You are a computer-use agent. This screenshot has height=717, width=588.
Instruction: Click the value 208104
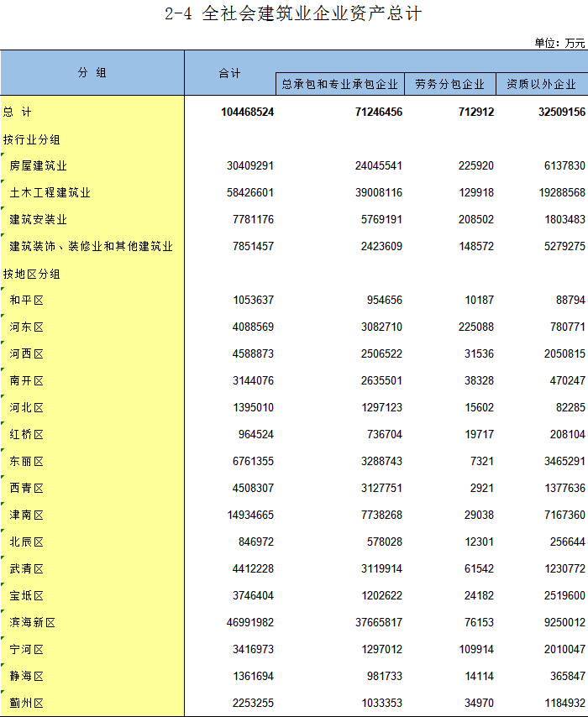pos(567,434)
